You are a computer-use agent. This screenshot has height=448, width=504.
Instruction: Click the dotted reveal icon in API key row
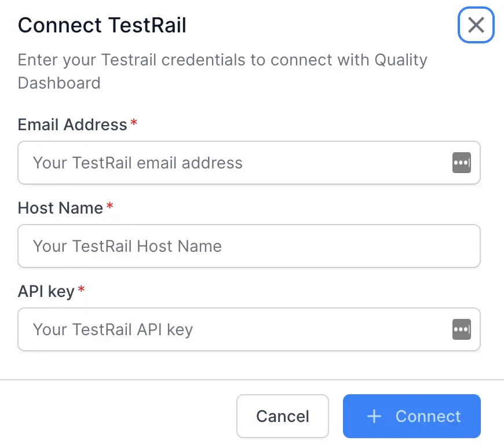tap(462, 329)
